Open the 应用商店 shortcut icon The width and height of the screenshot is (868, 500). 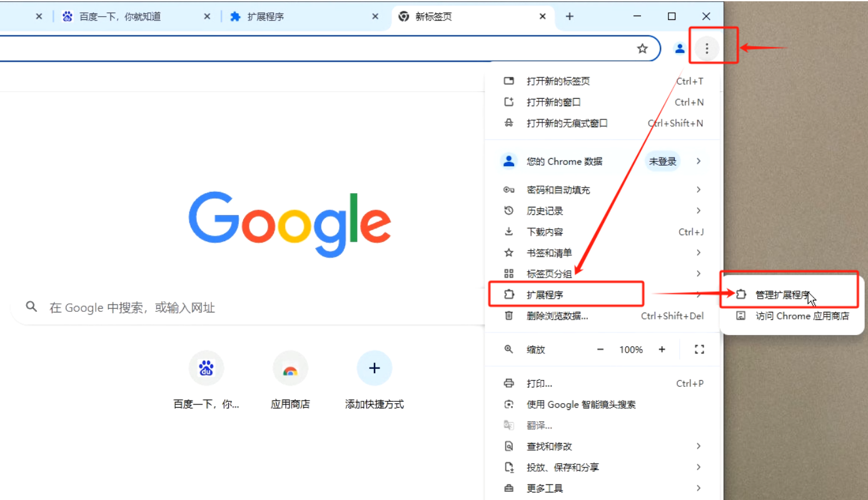pos(290,368)
